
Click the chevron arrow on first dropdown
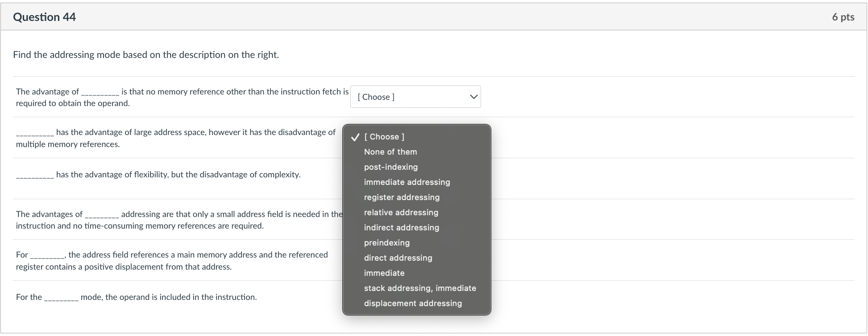[473, 97]
